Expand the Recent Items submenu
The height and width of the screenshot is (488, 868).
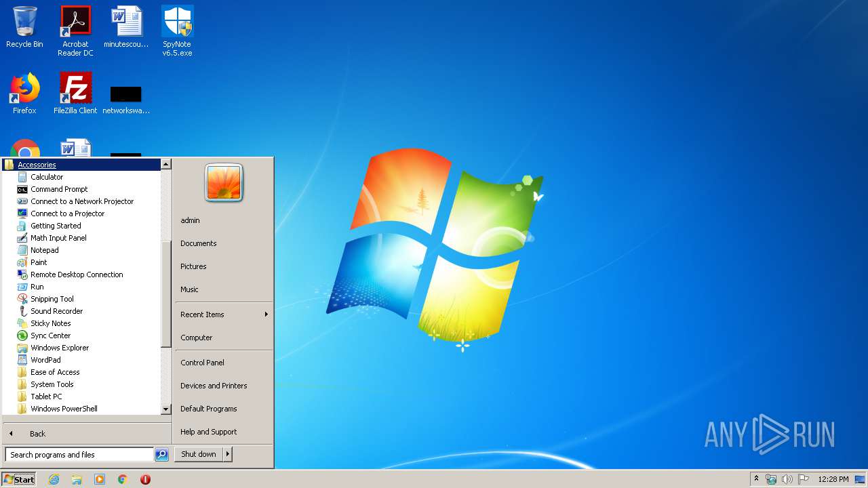224,314
